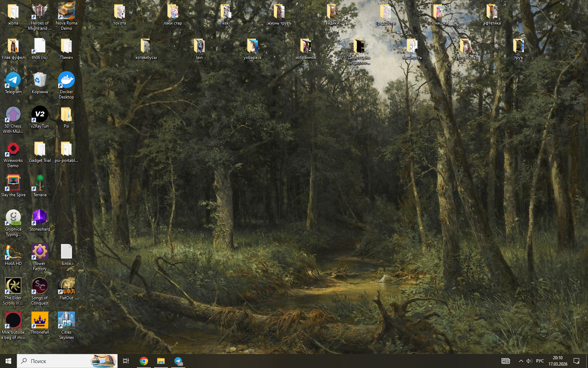This screenshot has height=368, width=588.
Task: Open Stoneshard game shortcut
Action: click(40, 220)
